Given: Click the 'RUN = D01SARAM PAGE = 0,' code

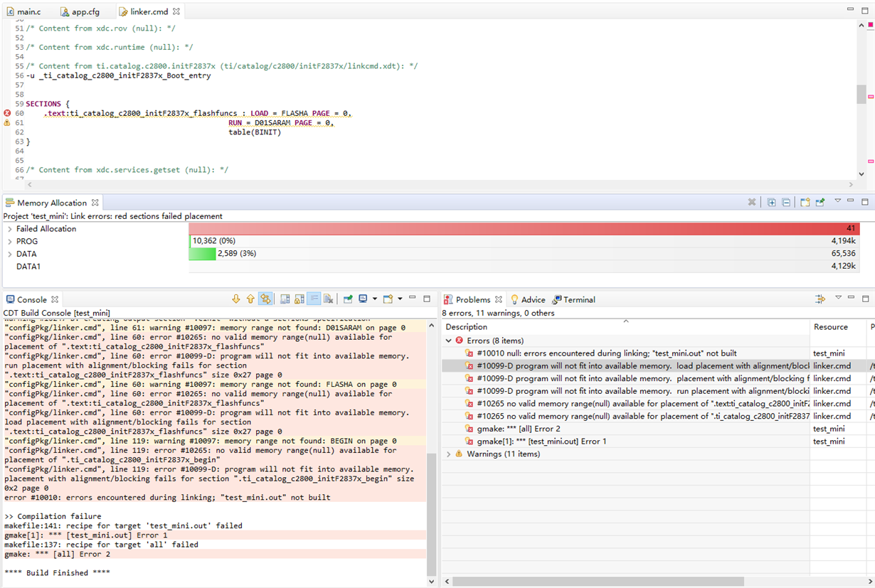Looking at the screenshot, I should [x=281, y=123].
